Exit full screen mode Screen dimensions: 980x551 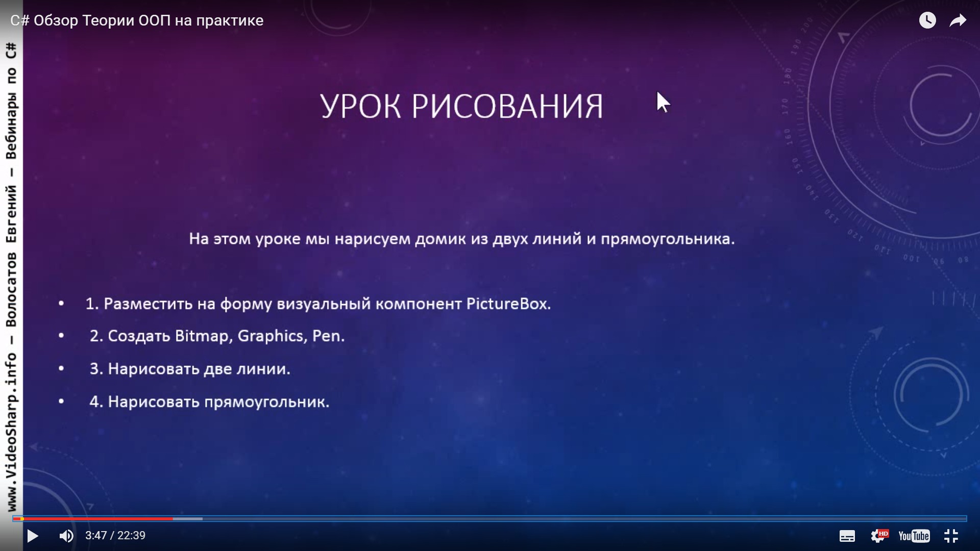coord(951,536)
